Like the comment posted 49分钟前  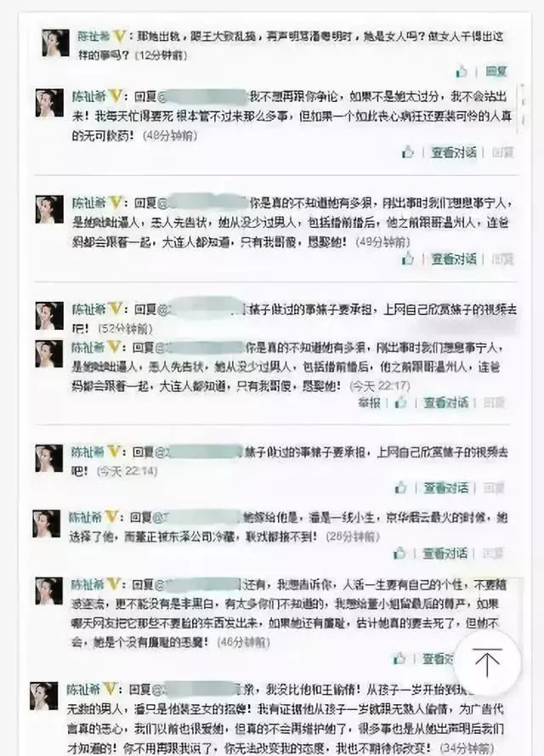408,259
